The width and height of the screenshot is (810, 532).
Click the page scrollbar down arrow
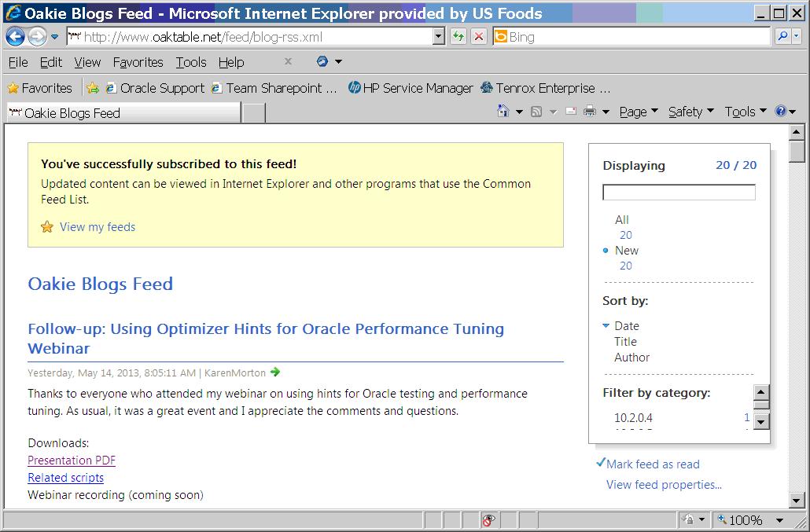pyautogui.click(x=797, y=500)
